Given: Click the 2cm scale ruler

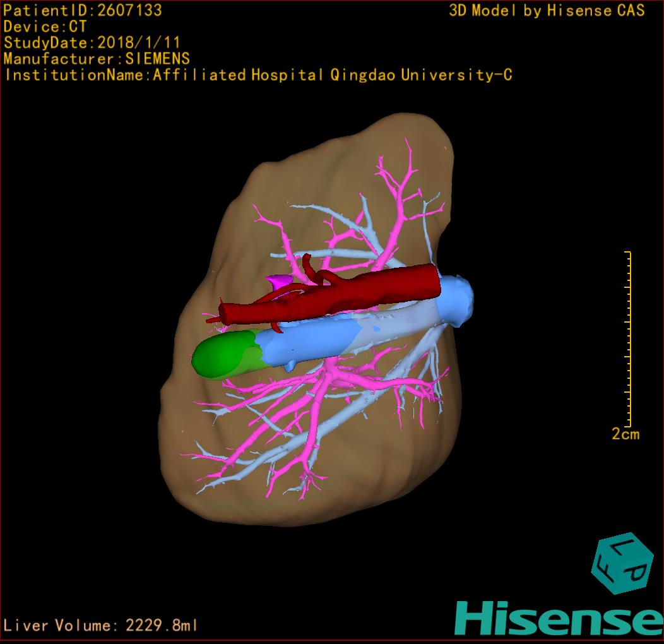Looking at the screenshot, I should point(629,339).
